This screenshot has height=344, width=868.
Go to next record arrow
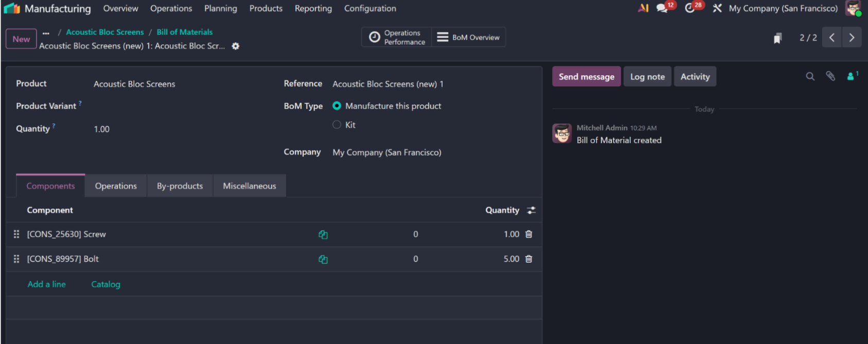852,38
